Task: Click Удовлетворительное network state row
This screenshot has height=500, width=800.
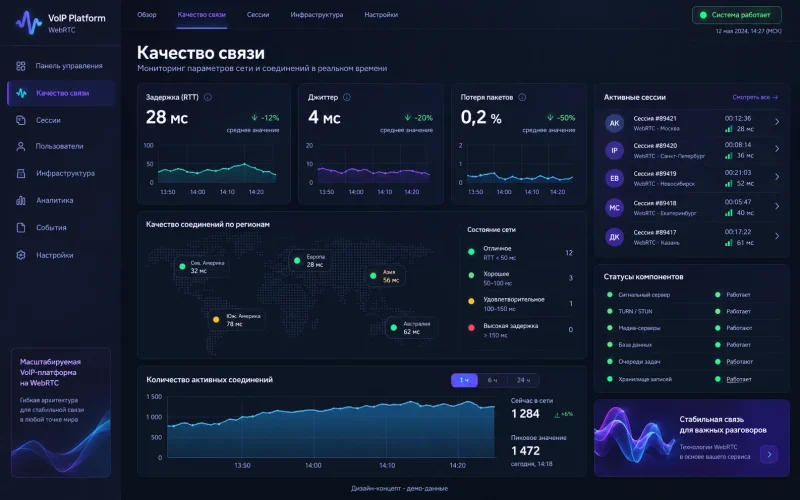Action: [x=520, y=304]
